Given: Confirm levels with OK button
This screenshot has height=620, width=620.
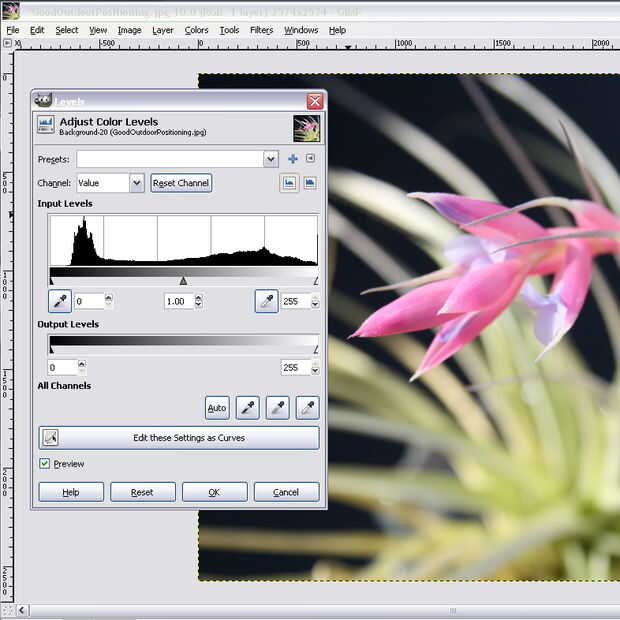Looking at the screenshot, I should 215,492.
